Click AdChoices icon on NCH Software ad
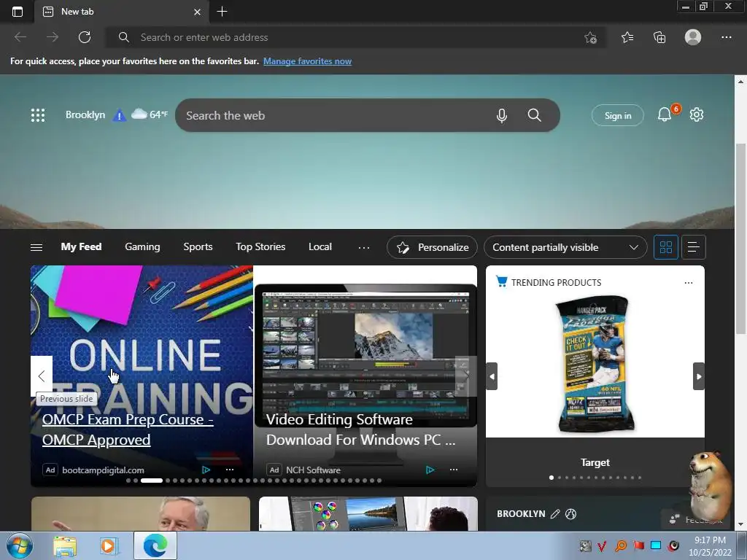Viewport: 747px width, 560px height. (x=430, y=470)
